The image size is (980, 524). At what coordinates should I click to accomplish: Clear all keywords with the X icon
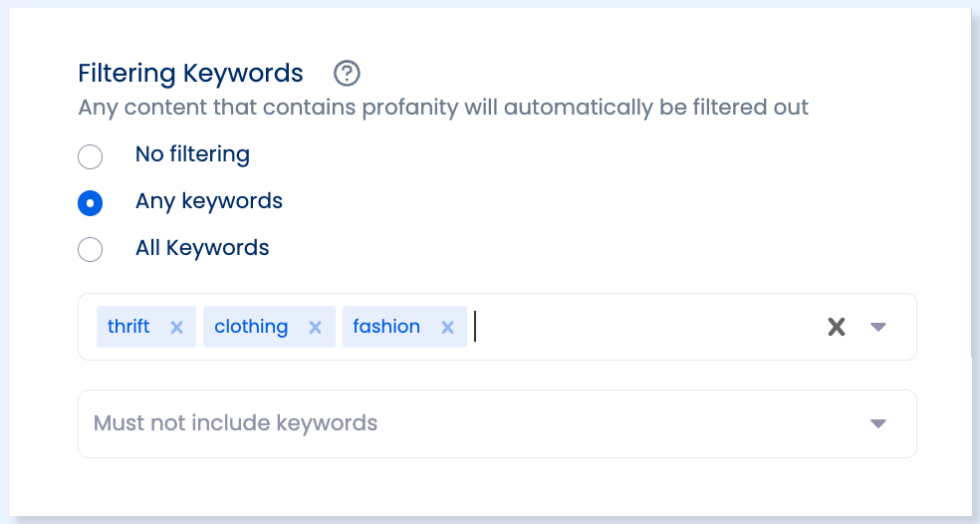pos(837,327)
